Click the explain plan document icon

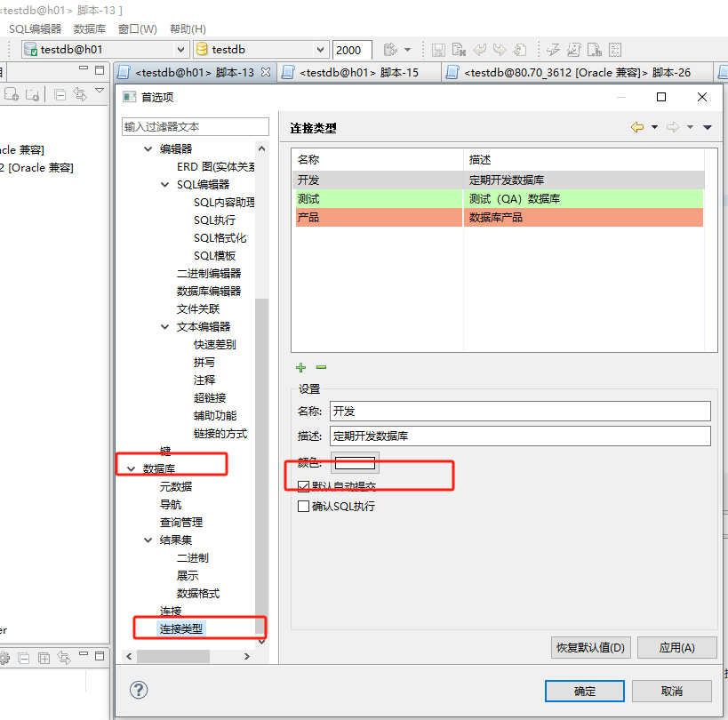[x=595, y=50]
